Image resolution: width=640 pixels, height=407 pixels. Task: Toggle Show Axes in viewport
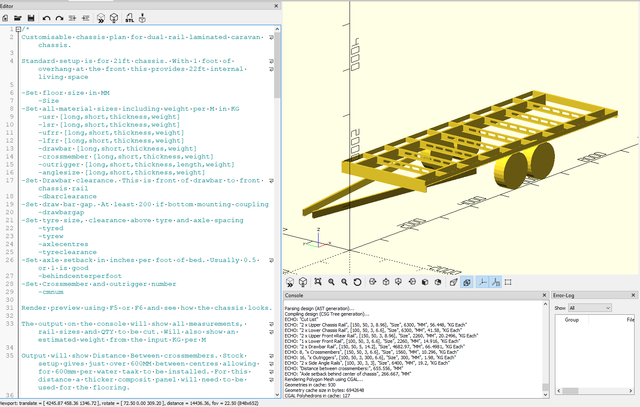coord(482,282)
